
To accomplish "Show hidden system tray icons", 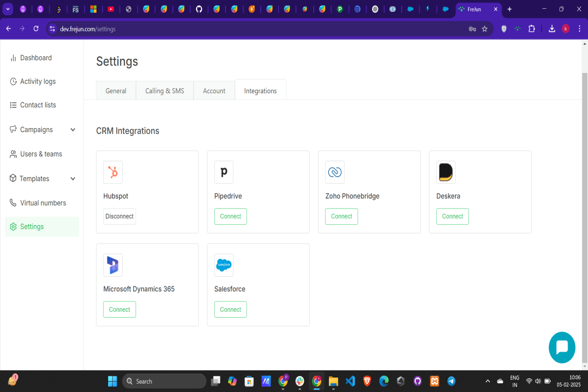I will click(x=488, y=381).
